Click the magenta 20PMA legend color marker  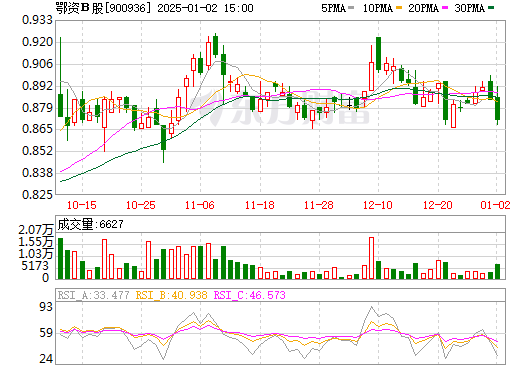point(445,8)
